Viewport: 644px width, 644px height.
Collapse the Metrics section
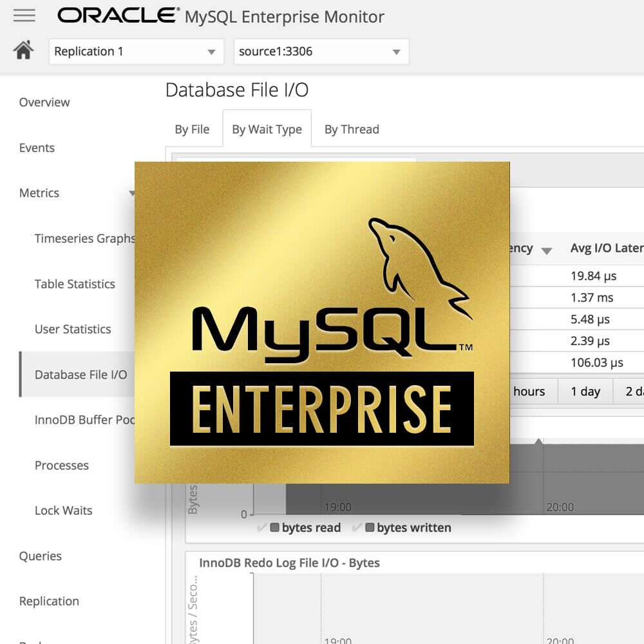131,193
